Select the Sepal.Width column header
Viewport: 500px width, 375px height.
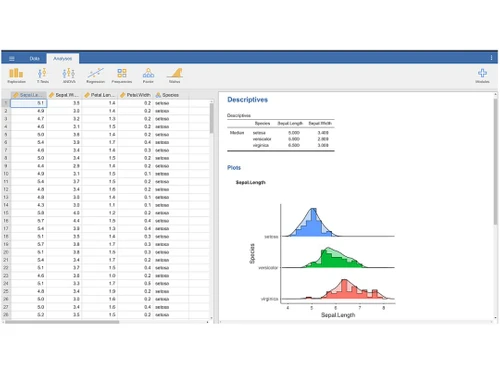click(64, 95)
